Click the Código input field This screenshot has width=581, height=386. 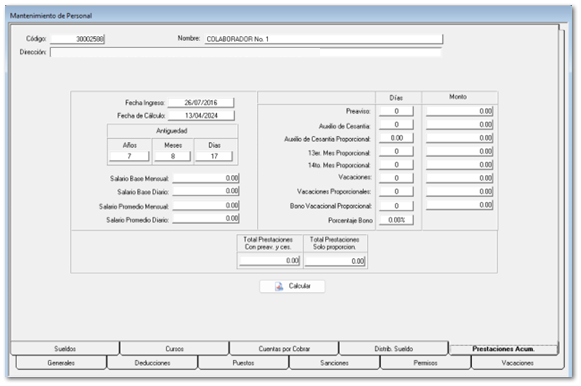pos(77,39)
